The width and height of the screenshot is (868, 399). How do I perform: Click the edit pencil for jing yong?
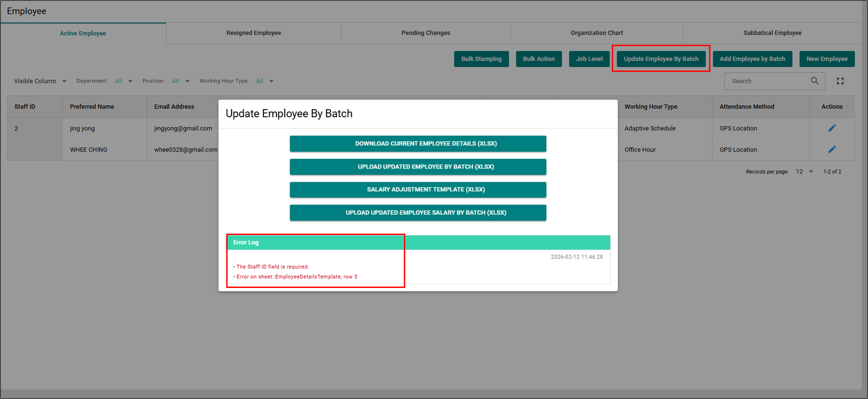pos(832,128)
